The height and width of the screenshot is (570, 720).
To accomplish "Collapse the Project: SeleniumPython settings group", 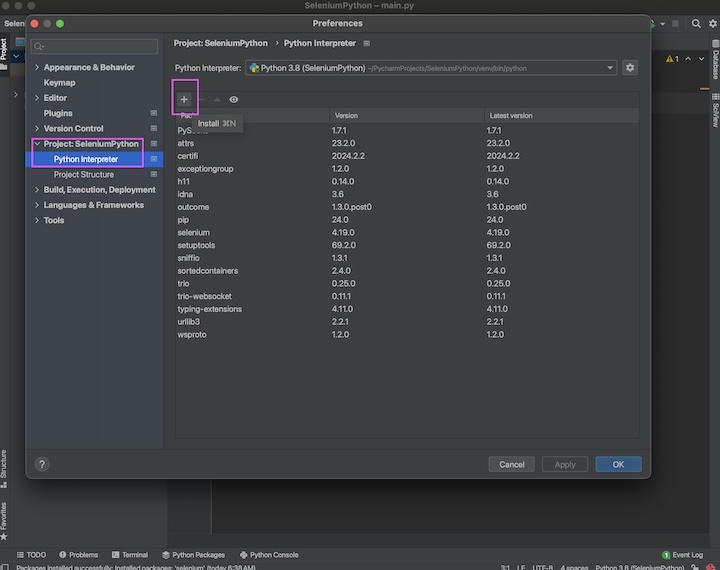I will [x=37, y=144].
